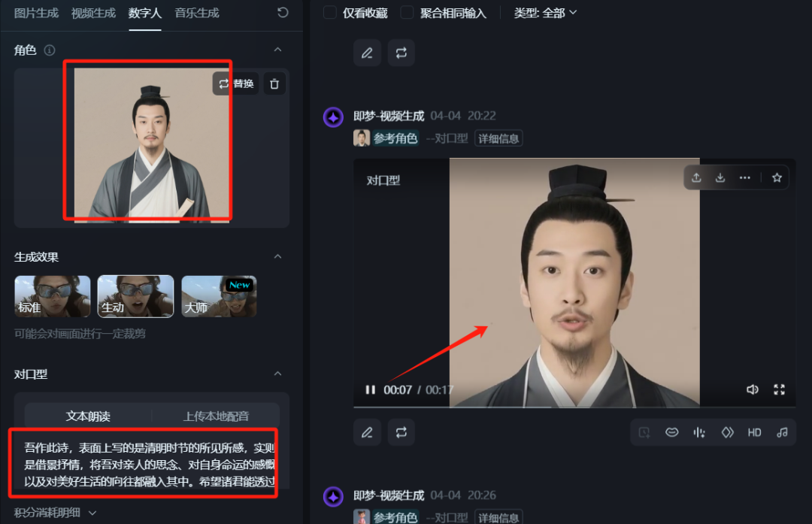Select the HD upscale icon under the video

754,432
